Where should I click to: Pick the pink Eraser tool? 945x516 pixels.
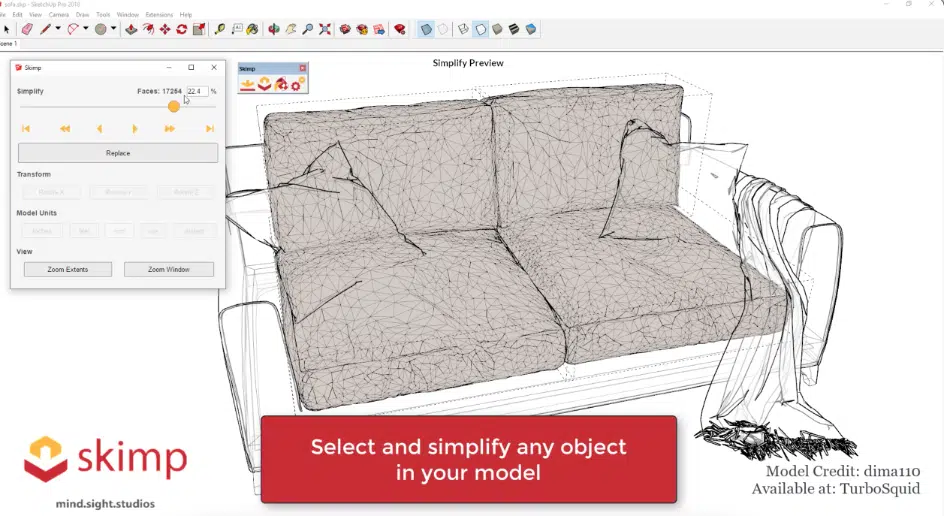click(27, 29)
